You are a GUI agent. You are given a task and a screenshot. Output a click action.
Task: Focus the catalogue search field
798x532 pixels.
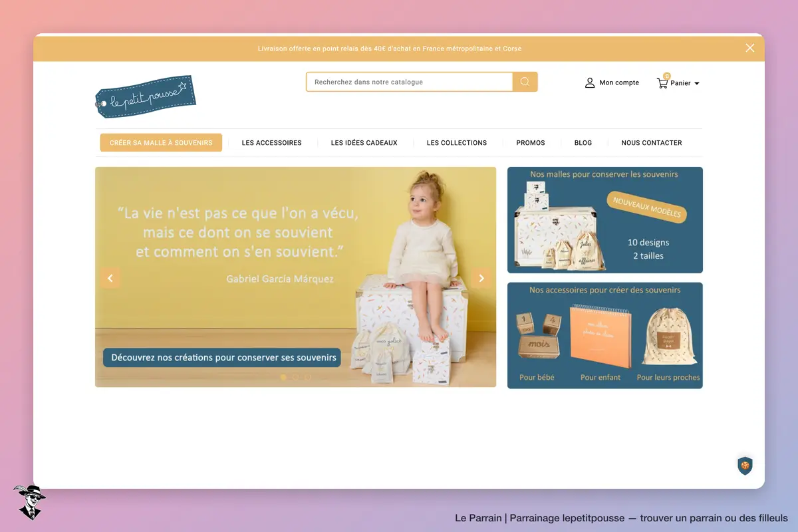(x=410, y=82)
